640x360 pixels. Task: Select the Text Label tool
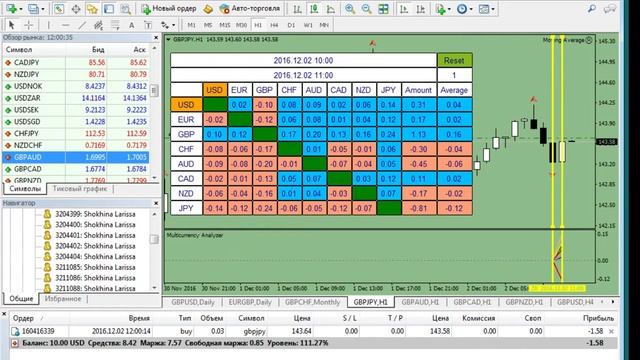148,25
